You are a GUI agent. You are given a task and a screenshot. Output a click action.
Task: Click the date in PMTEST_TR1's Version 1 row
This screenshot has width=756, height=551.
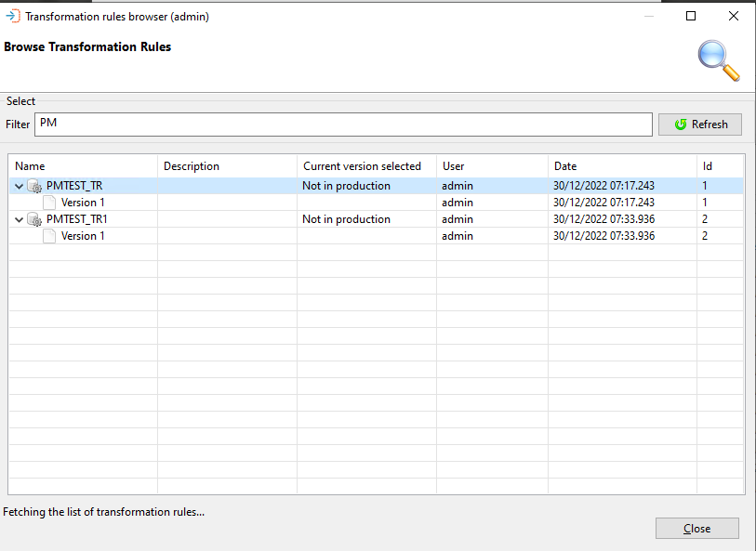[x=603, y=236]
